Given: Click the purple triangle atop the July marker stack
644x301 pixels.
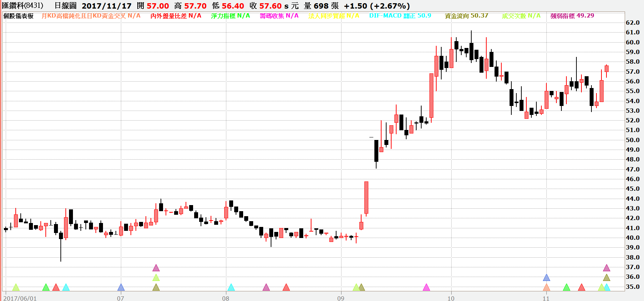Looking at the screenshot, I should 156,268.
